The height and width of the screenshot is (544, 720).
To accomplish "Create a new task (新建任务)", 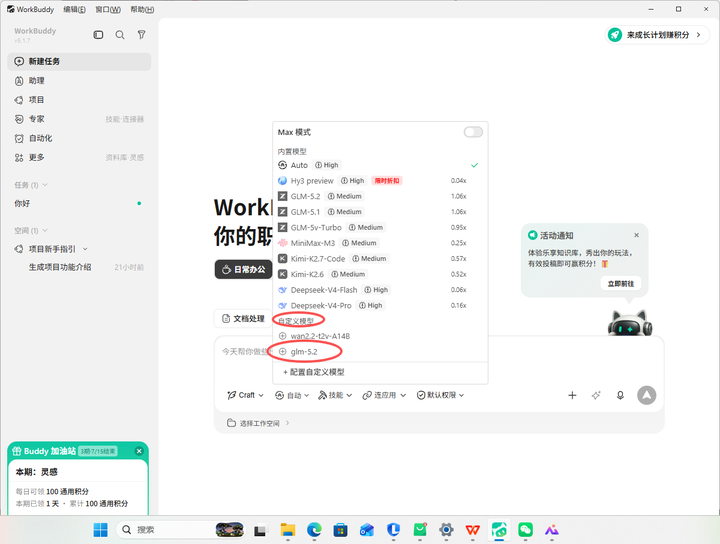I will click(79, 62).
